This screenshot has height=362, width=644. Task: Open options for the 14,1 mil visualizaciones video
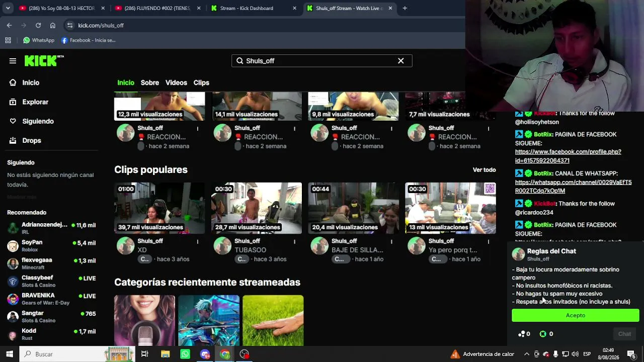tap(295, 129)
